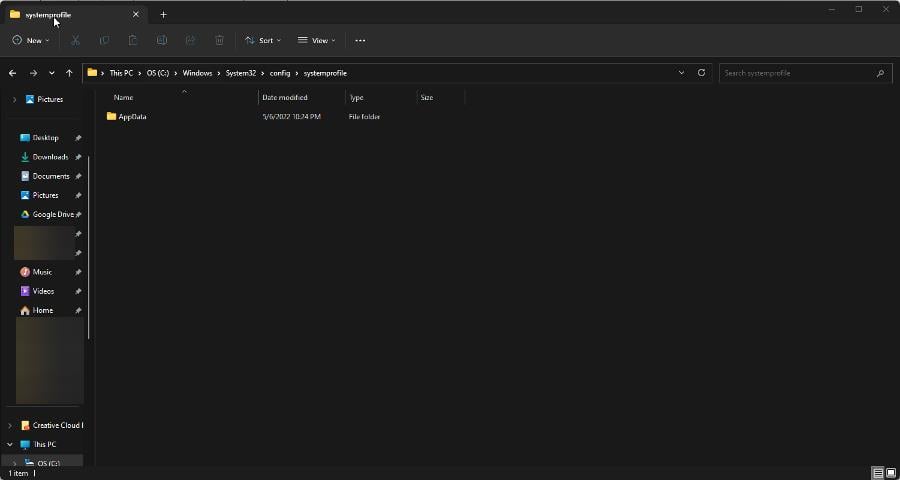Go up one directory level
This screenshot has width=900, height=480.
tap(69, 73)
